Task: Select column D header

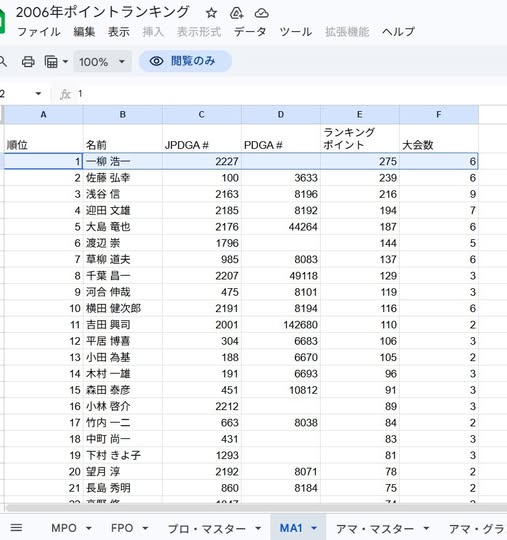Action: (x=281, y=114)
